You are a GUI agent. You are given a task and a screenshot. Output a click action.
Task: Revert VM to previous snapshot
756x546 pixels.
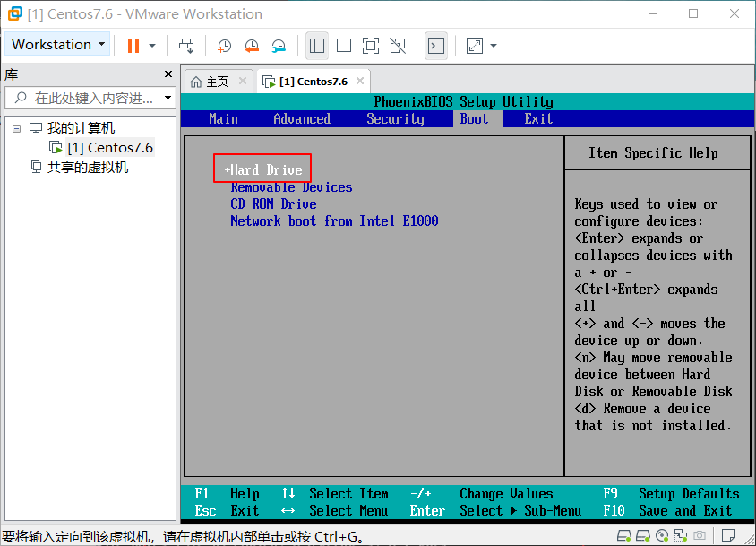[251, 46]
